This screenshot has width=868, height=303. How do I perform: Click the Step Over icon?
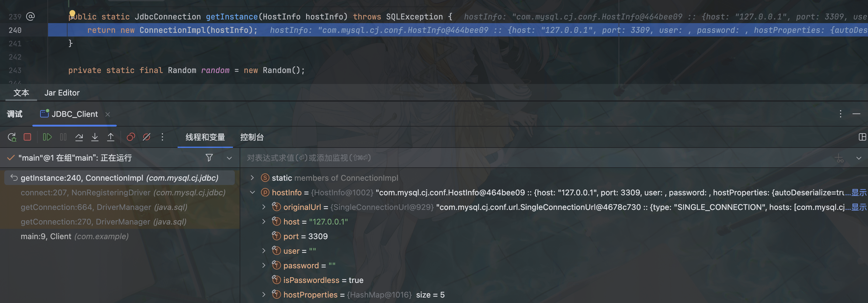tap(79, 137)
